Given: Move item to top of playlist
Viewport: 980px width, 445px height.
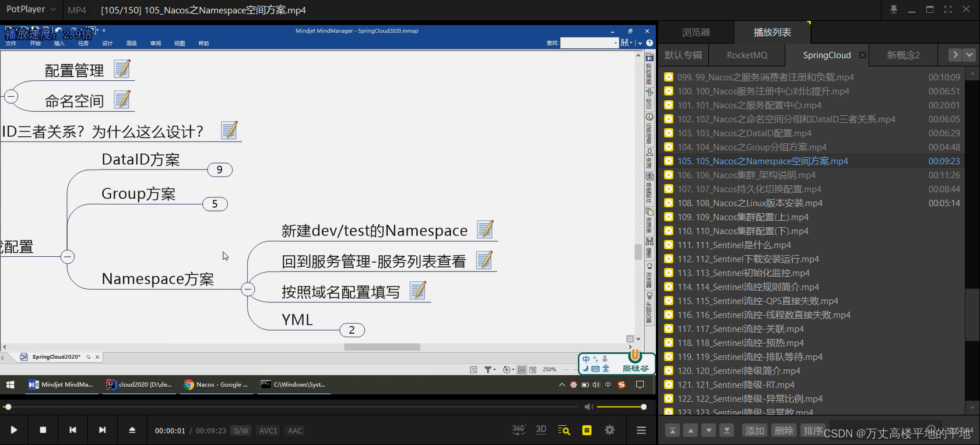Looking at the screenshot, I should click(672, 430).
